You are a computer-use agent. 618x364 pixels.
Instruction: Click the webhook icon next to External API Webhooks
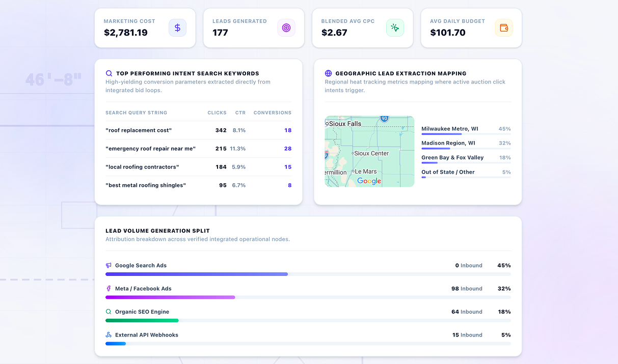(109, 335)
